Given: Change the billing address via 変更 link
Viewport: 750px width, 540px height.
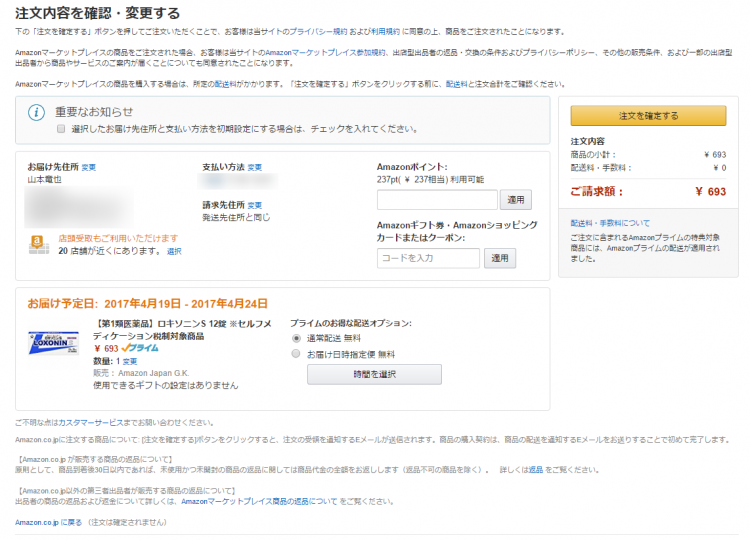Looking at the screenshot, I should pos(254,205).
